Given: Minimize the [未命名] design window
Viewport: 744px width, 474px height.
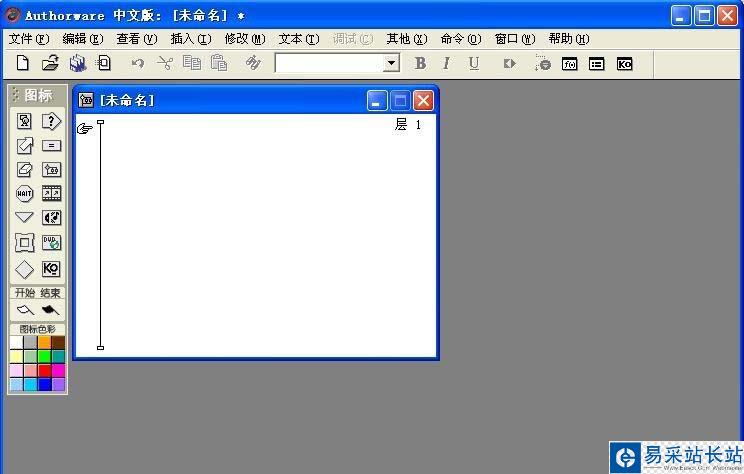Looking at the screenshot, I should click(377, 101).
